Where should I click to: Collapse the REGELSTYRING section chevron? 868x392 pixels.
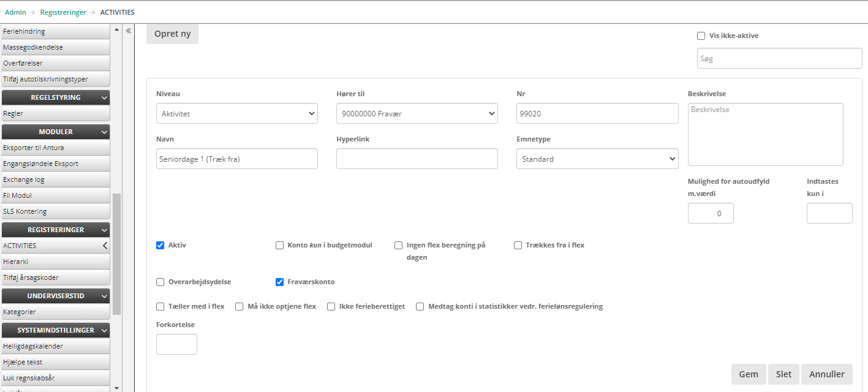coord(105,97)
